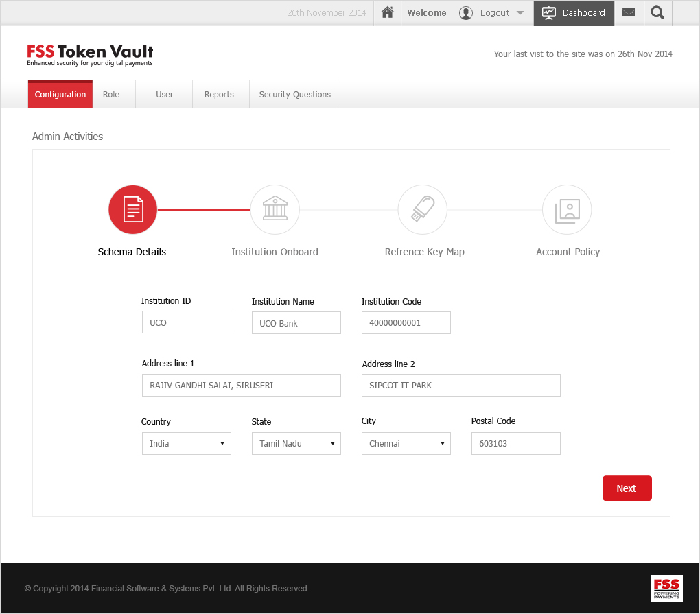Open the envelope messages icon
The width and height of the screenshot is (700, 614).
coord(629,12)
